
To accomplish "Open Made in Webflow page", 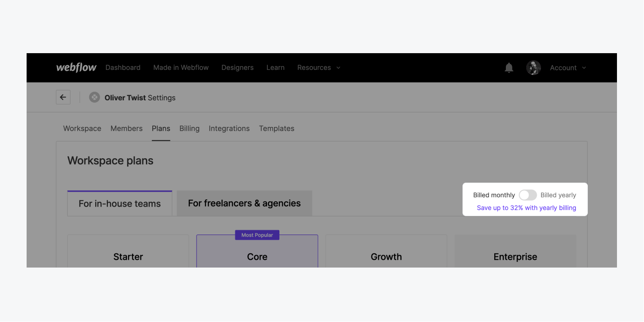I will pyautogui.click(x=181, y=67).
